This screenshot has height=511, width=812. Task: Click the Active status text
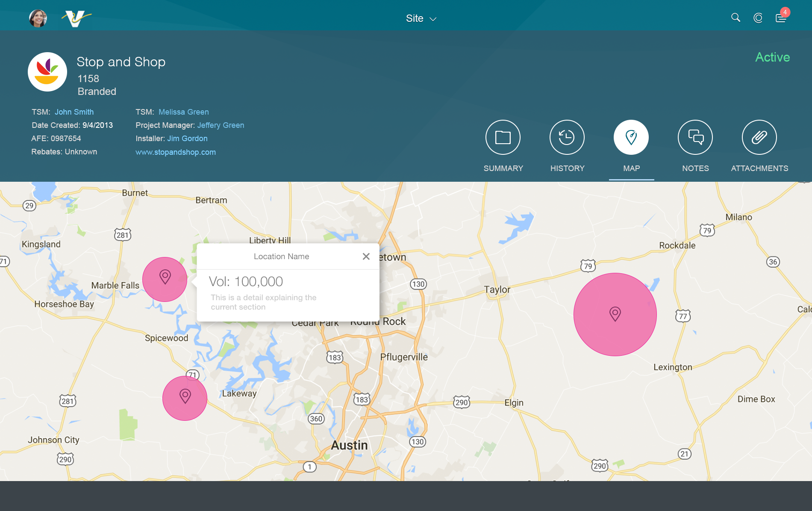click(x=772, y=57)
